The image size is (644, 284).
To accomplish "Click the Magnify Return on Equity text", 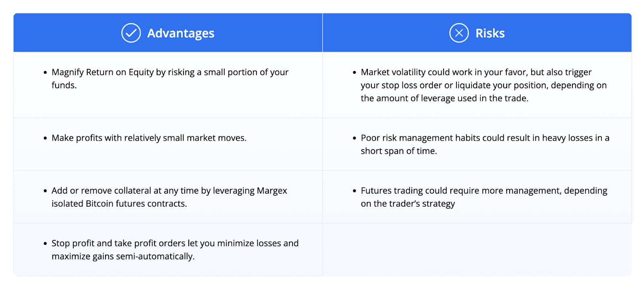I will 170,79.
